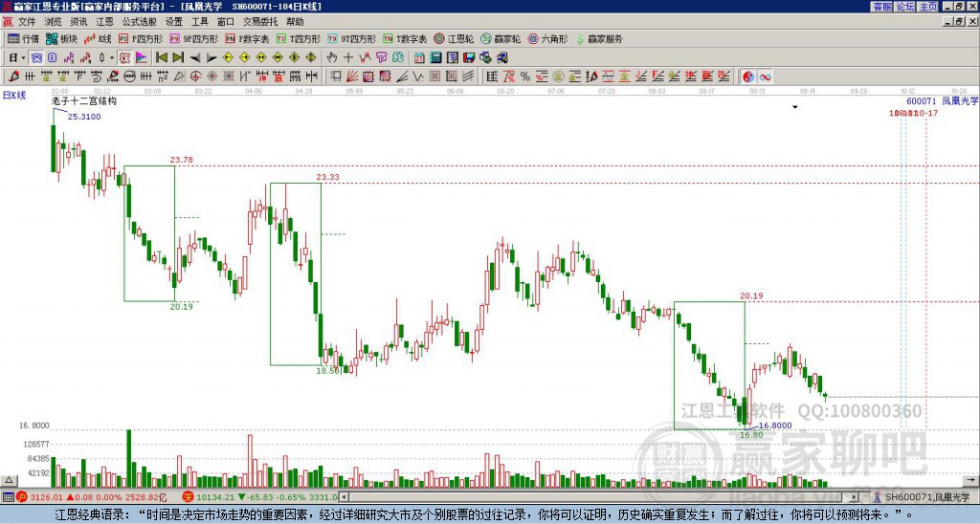Click the scroll-up triangle button at volume panel

pyautogui.click(x=9, y=480)
